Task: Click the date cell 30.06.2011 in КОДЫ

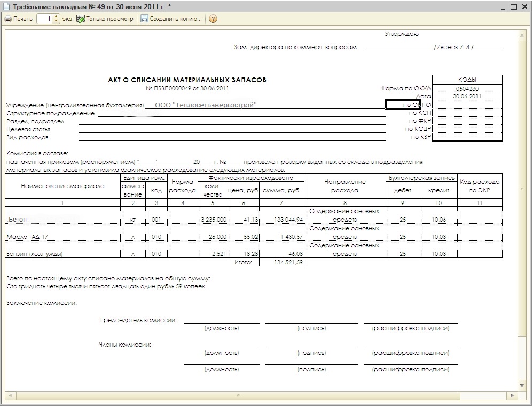Action: tap(467, 96)
